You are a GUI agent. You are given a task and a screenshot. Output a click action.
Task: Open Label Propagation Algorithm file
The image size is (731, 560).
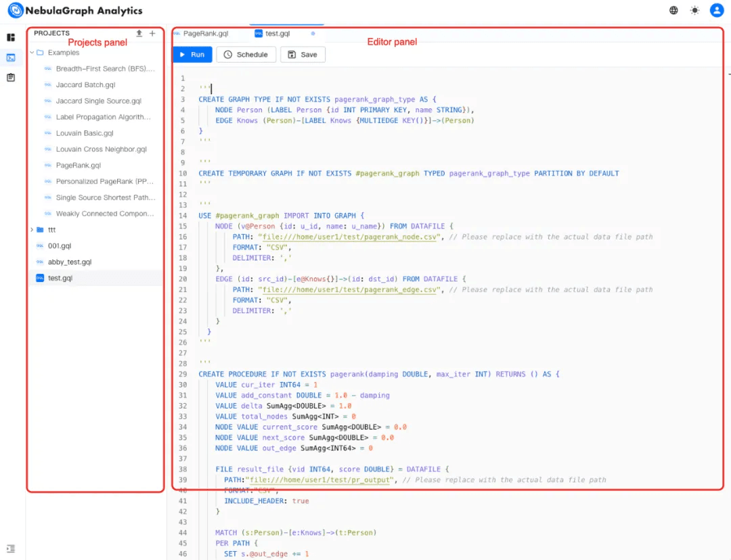tap(103, 117)
